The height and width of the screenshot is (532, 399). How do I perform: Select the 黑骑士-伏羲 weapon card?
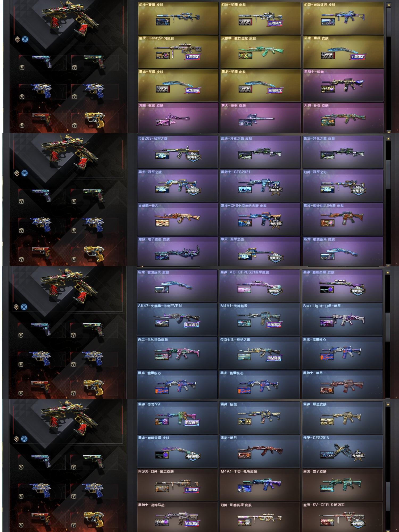pos(343,85)
